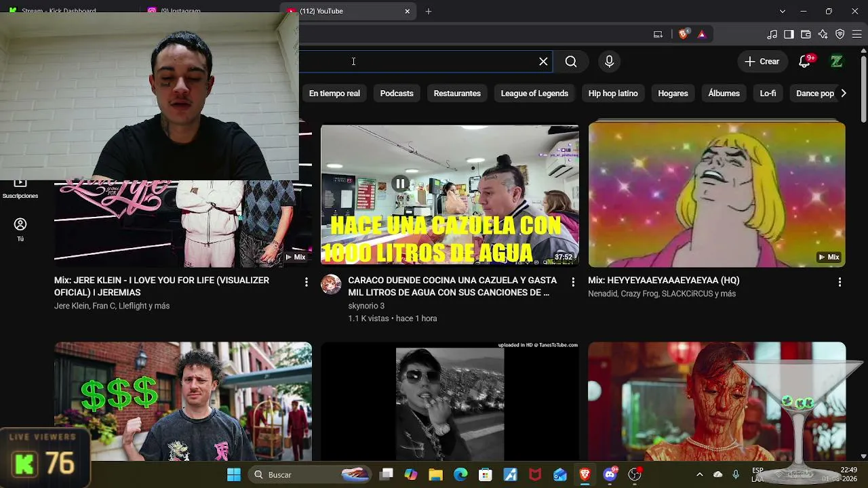Close the YouTube browser tab

(408, 11)
